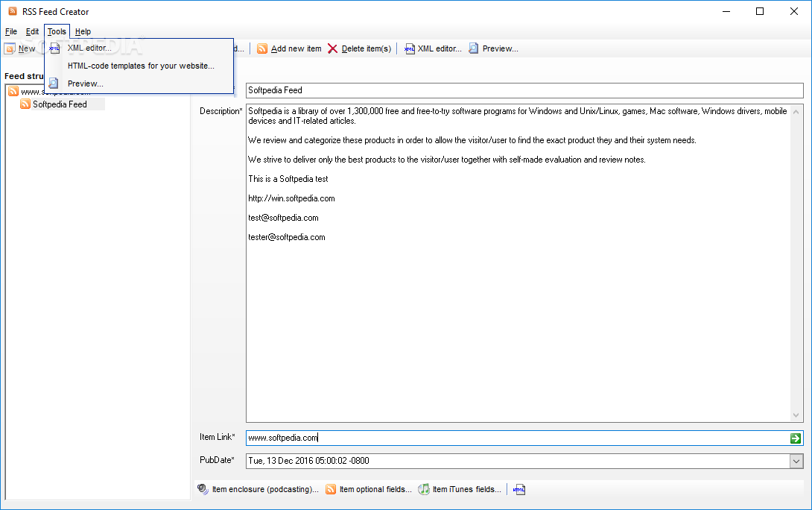Choose HTML-code templates for your website
This screenshot has height=510, width=812.
point(139,66)
